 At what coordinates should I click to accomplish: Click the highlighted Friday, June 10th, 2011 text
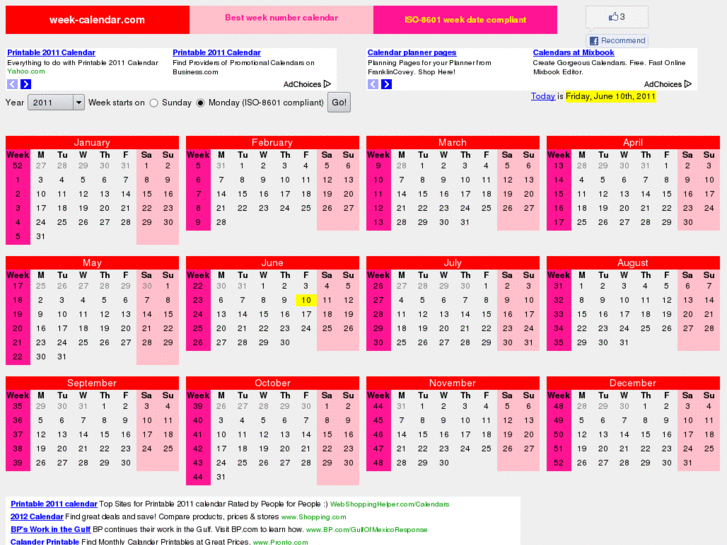(611, 96)
